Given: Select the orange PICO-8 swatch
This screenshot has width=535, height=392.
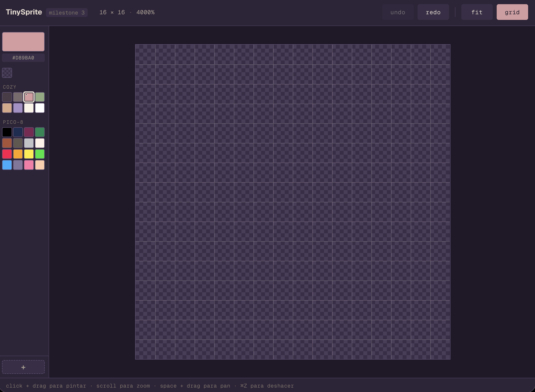Looking at the screenshot, I should pos(18,154).
